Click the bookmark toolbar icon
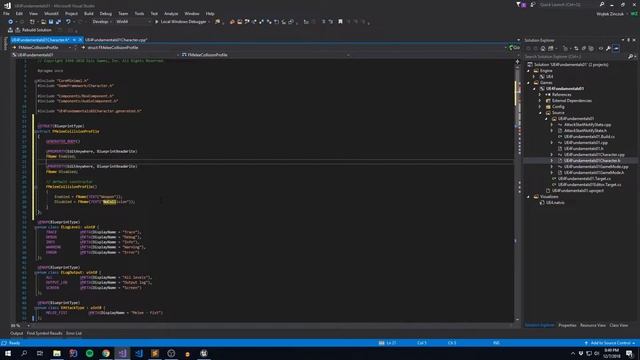Screen dimensions: 640x360 point(340,22)
